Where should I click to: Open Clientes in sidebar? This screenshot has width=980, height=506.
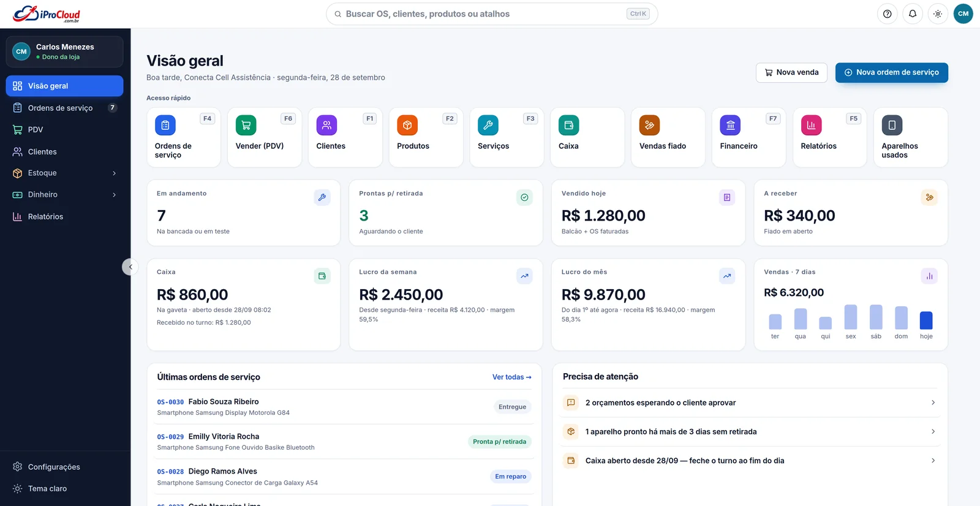(x=65, y=151)
